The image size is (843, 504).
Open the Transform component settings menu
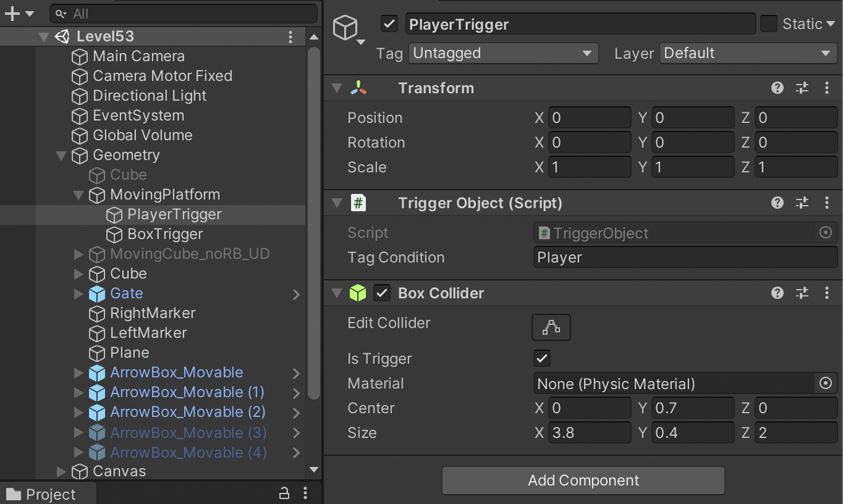[828, 88]
